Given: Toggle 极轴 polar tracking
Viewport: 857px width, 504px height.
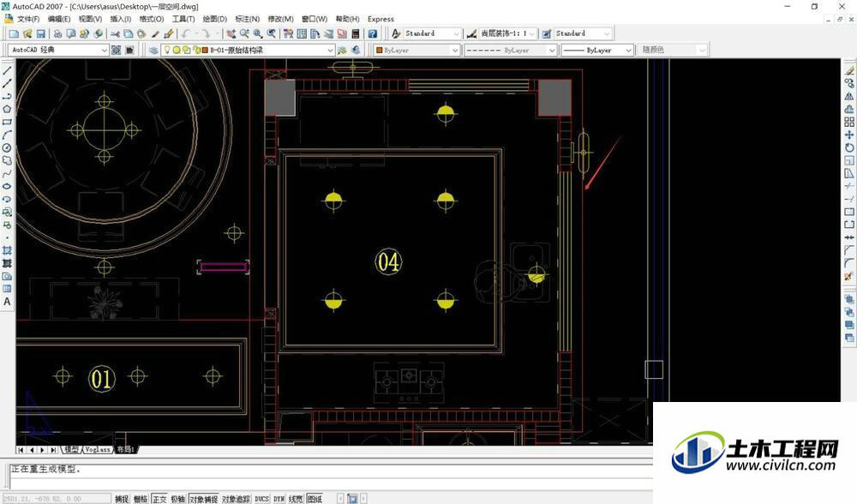Looking at the screenshot, I should click(178, 499).
